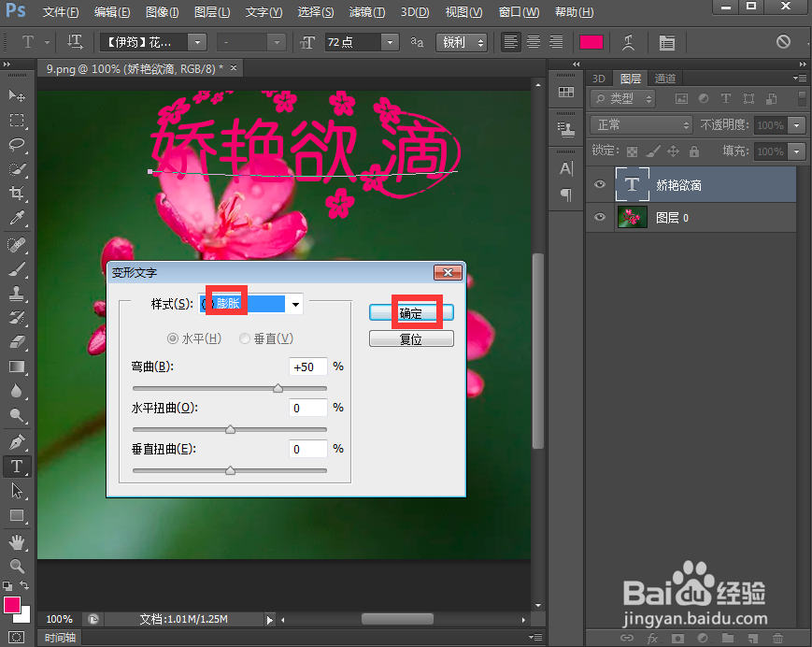Toggle visibility of the 娇艳欲滴 text layer

599,184
